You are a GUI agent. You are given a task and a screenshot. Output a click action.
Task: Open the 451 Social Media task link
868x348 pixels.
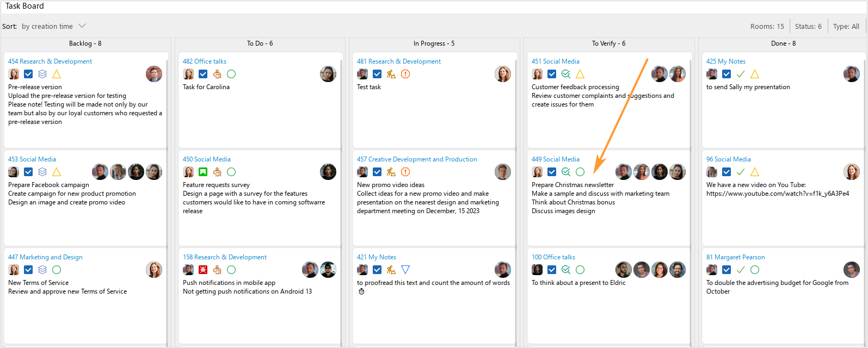[555, 61]
